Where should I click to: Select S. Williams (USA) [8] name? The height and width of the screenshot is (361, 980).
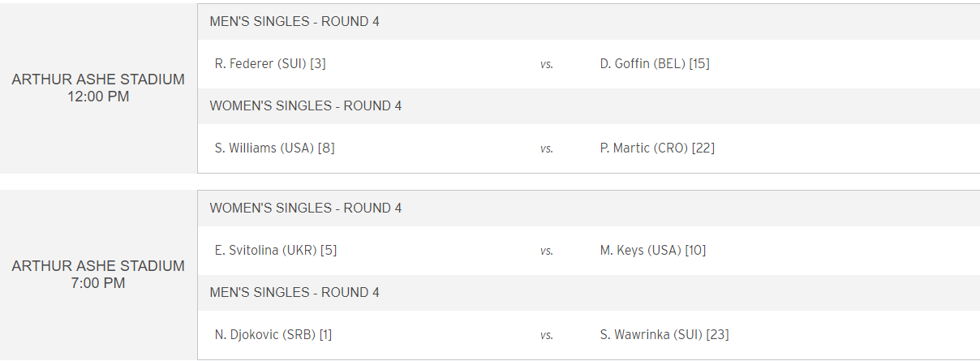(x=274, y=148)
